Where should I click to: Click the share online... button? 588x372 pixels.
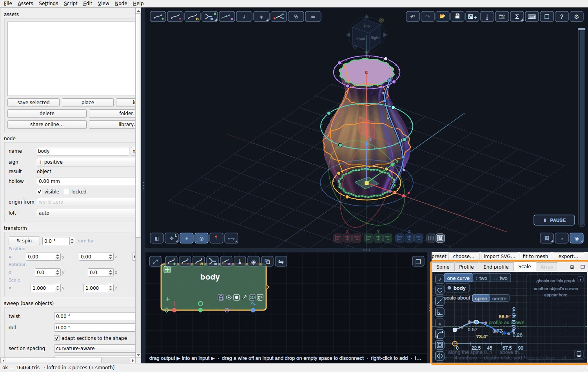pyautogui.click(x=47, y=125)
